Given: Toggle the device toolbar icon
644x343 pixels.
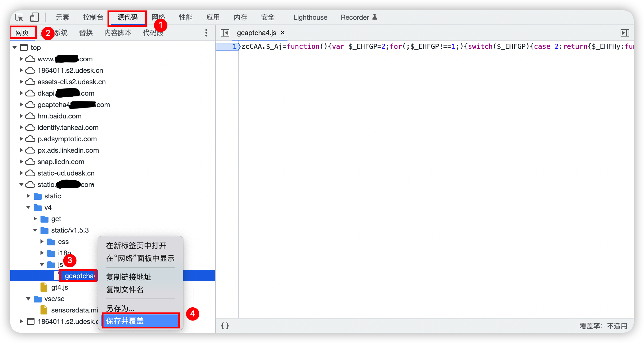Looking at the screenshot, I should tap(34, 17).
